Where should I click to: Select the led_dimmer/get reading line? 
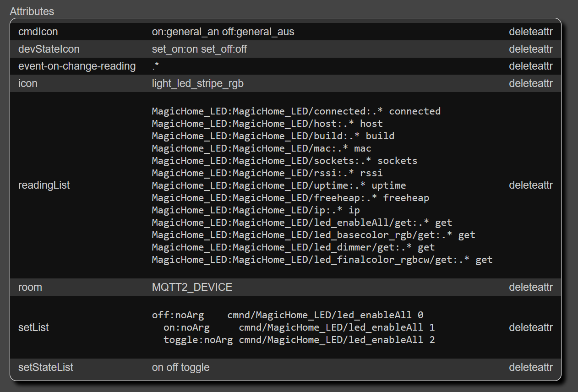tap(294, 247)
